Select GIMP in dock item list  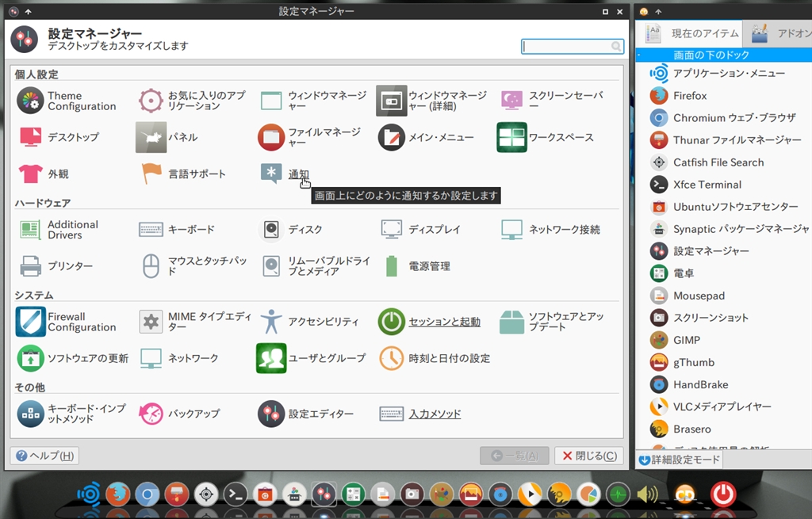click(724, 340)
